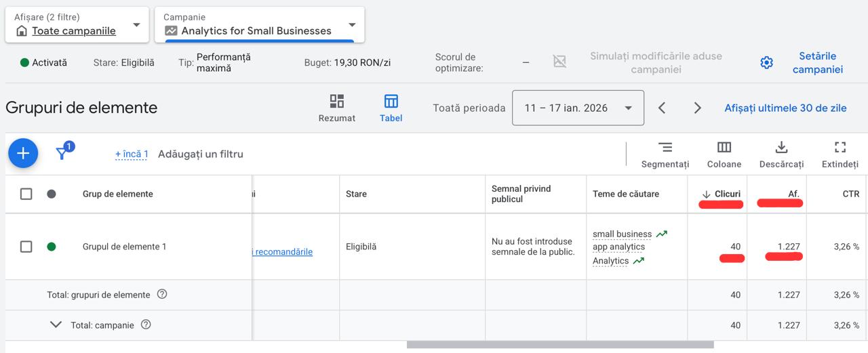The image size is (868, 353).
Task: Click Activată campaign status indicator
Action: tap(43, 62)
